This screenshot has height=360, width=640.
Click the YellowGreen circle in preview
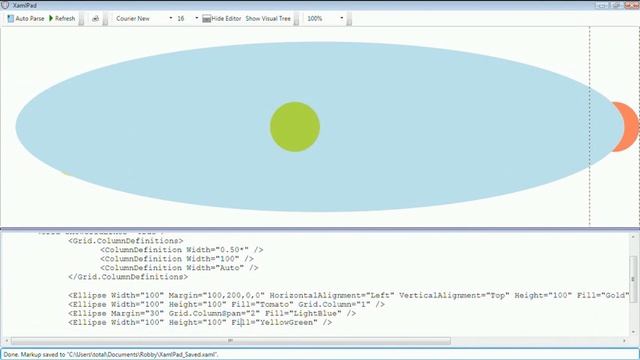click(x=295, y=127)
